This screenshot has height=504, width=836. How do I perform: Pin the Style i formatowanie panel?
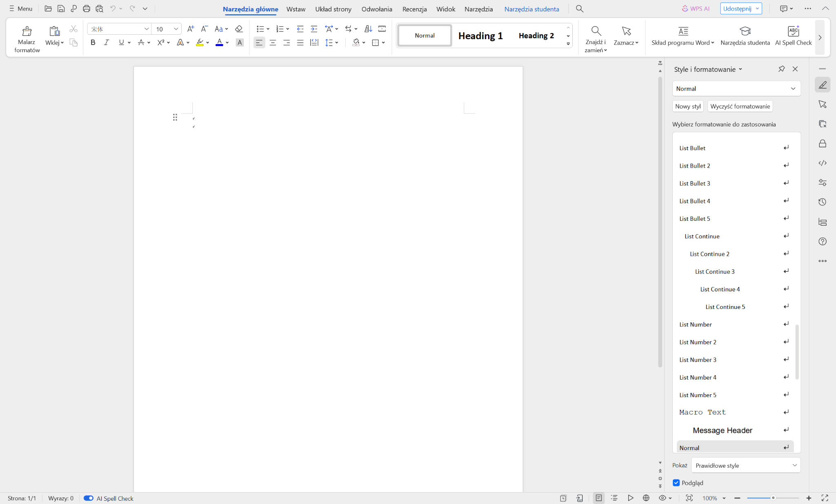pyautogui.click(x=781, y=69)
